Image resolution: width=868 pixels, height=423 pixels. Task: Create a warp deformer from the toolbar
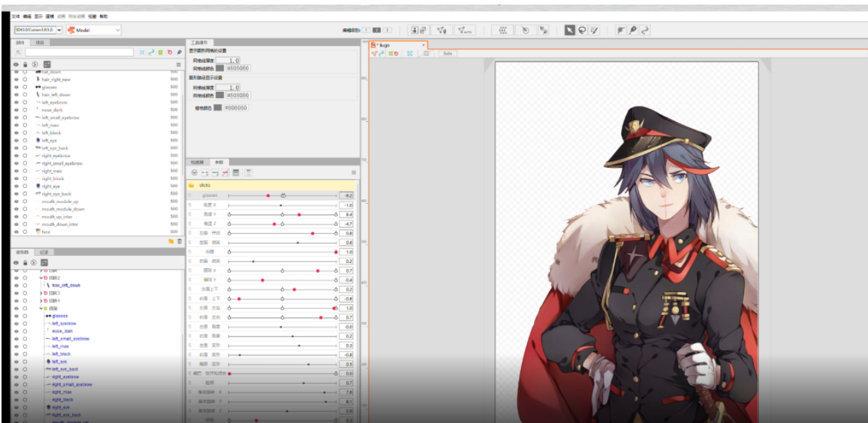pyautogui.click(x=503, y=30)
